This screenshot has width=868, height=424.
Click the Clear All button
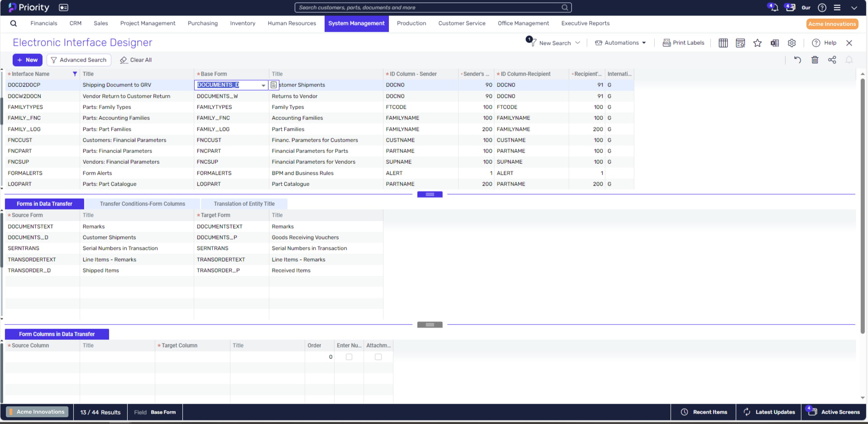[x=136, y=60]
